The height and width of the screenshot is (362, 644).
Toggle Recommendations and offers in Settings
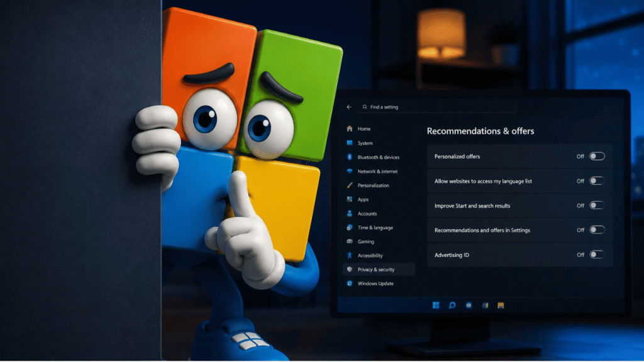[597, 230]
